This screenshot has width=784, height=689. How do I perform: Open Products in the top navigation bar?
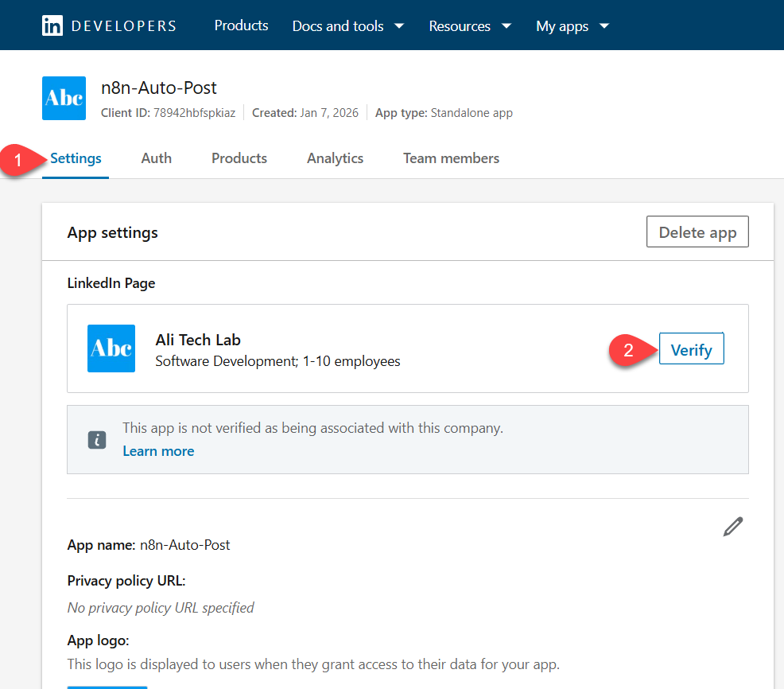241,25
